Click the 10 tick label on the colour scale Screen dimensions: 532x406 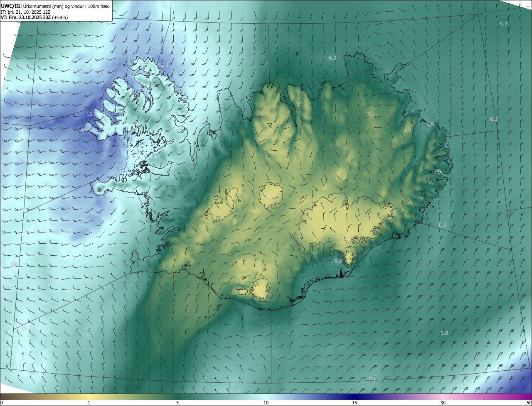(x=266, y=403)
